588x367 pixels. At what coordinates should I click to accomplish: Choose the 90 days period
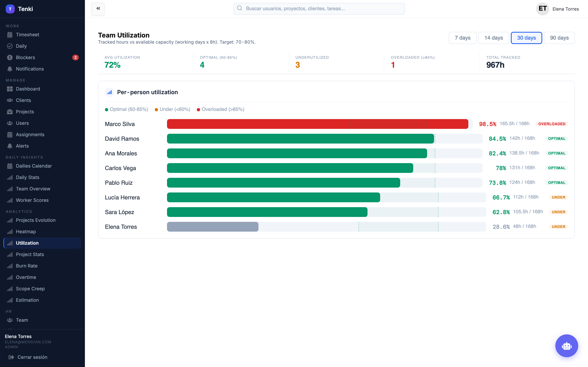tap(559, 38)
